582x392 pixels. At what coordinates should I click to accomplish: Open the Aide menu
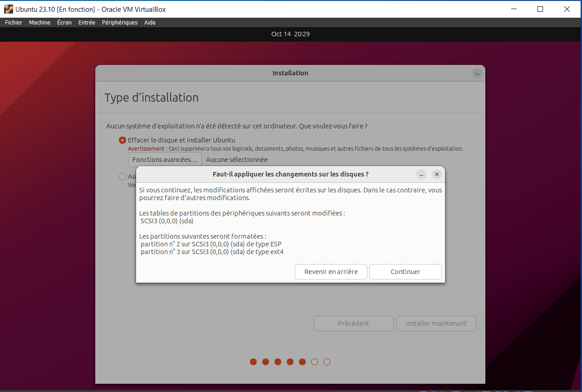(x=150, y=22)
